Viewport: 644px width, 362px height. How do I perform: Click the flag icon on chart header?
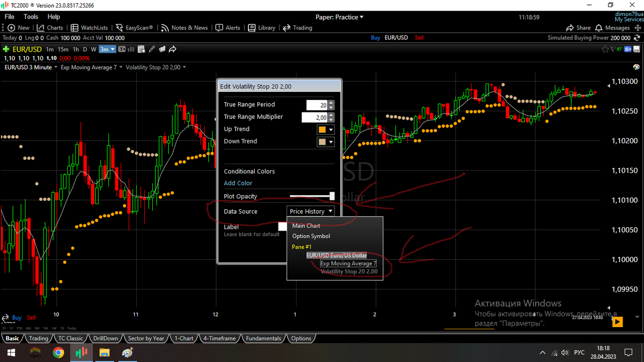pyautogui.click(x=613, y=49)
